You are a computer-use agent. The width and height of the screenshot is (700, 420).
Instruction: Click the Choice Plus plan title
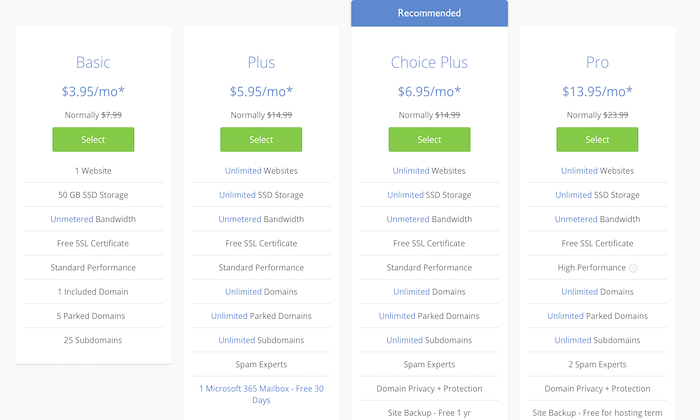[429, 62]
